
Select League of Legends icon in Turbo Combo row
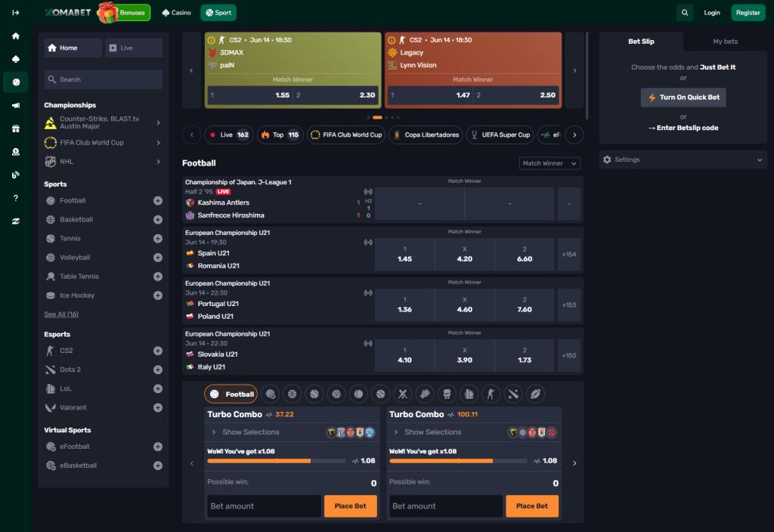pos(469,394)
